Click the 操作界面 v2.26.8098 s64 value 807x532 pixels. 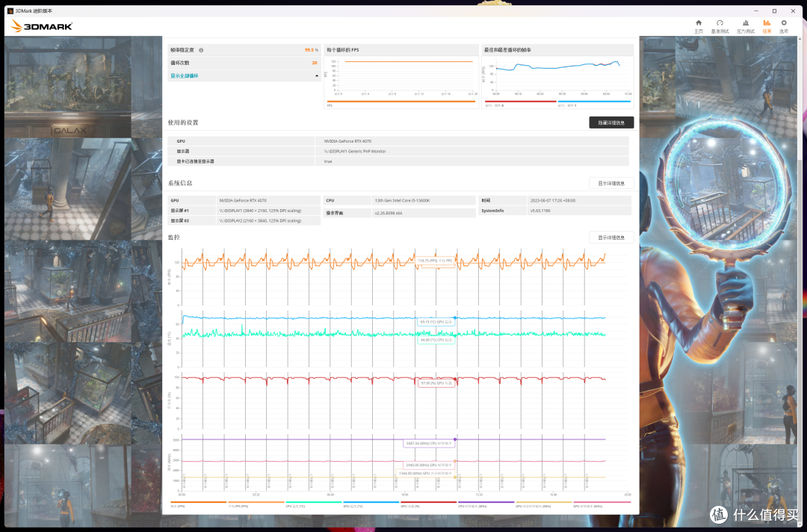(389, 212)
